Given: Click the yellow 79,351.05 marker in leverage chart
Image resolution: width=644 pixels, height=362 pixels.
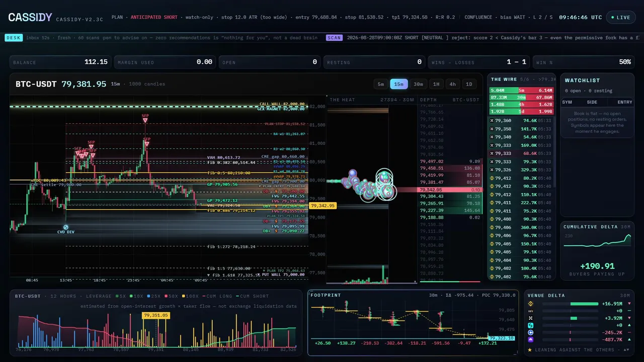Looking at the screenshot, I should [x=156, y=315].
